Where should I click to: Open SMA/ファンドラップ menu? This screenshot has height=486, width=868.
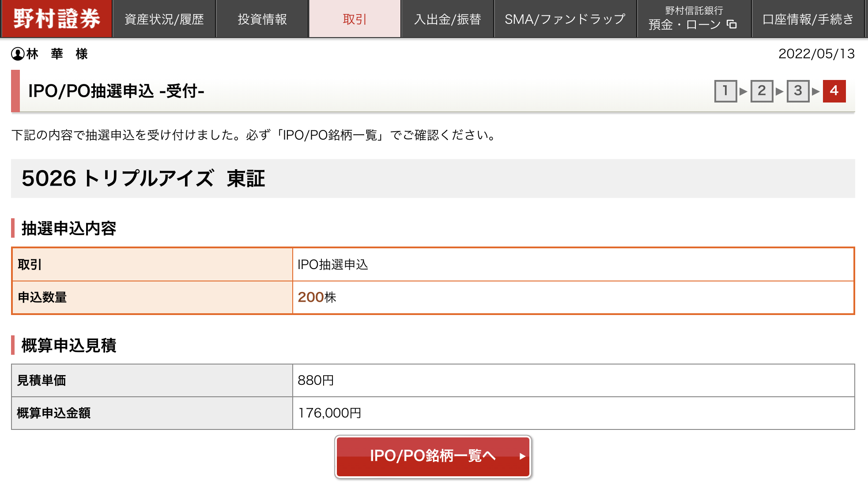click(565, 19)
